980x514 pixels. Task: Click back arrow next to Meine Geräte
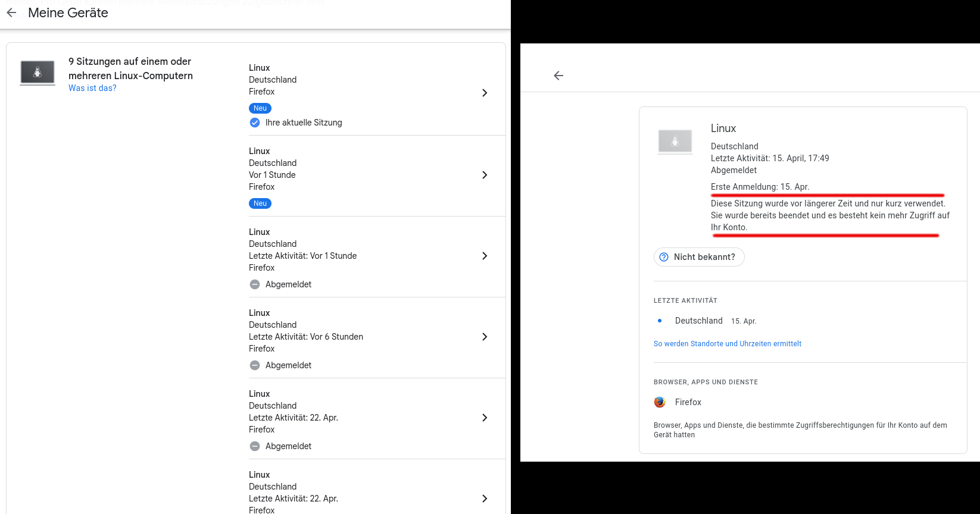[11, 12]
